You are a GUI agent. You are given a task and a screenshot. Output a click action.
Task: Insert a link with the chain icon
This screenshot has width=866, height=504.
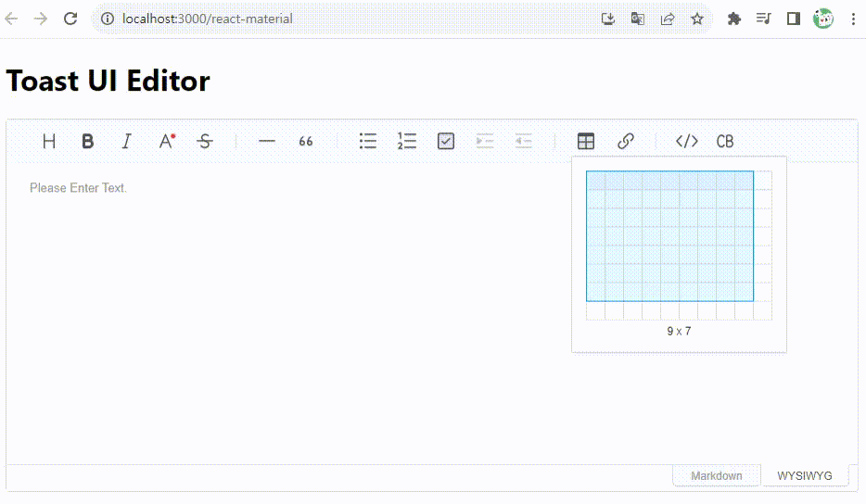point(625,142)
